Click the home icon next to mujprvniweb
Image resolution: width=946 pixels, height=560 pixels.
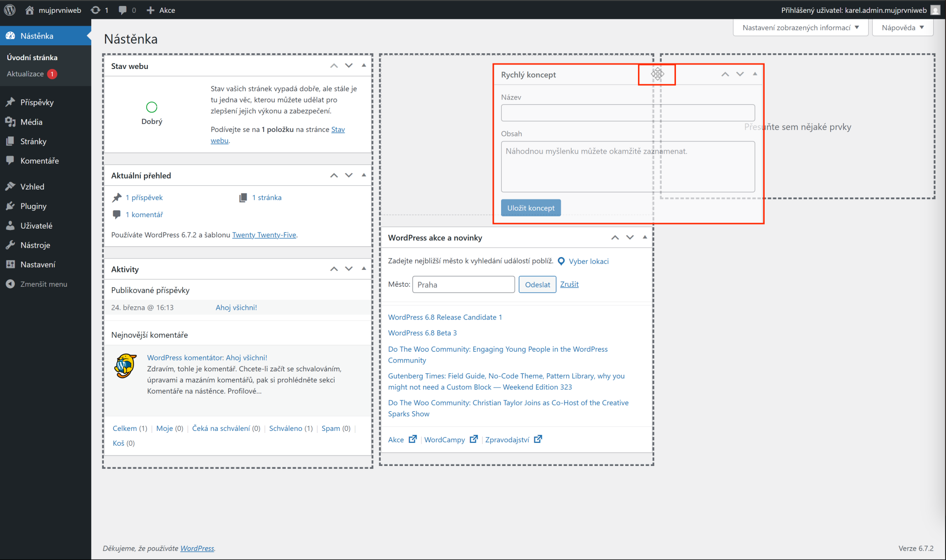click(30, 10)
